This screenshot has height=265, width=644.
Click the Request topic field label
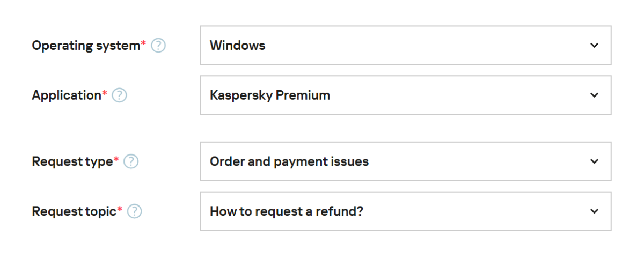coord(74,211)
